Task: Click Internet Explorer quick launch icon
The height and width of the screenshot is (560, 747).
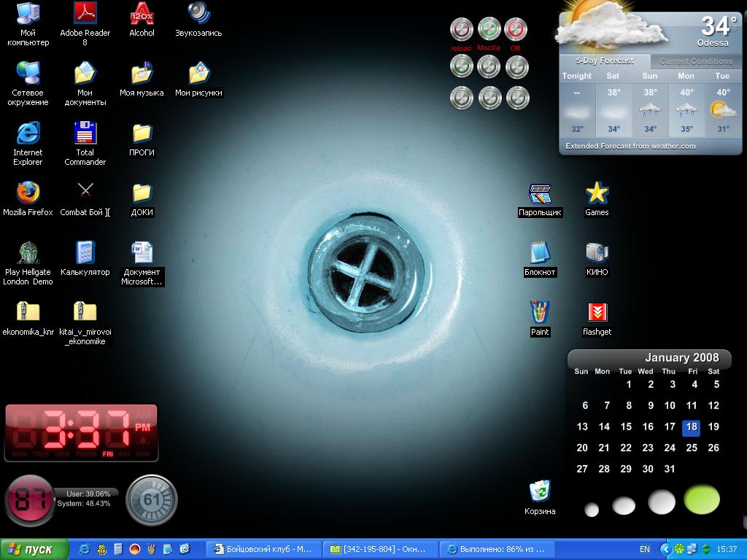Action: point(84,550)
